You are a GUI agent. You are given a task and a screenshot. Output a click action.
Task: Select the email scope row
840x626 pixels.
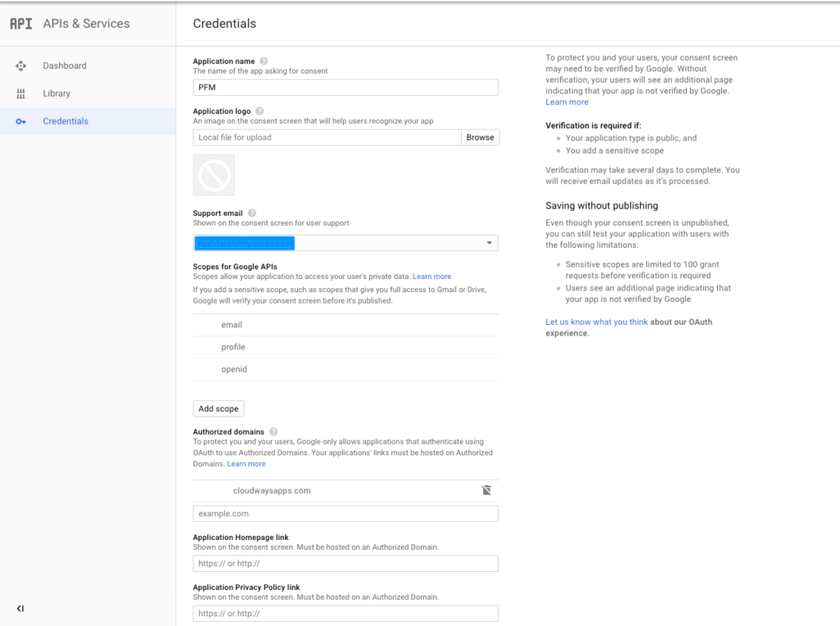345,325
